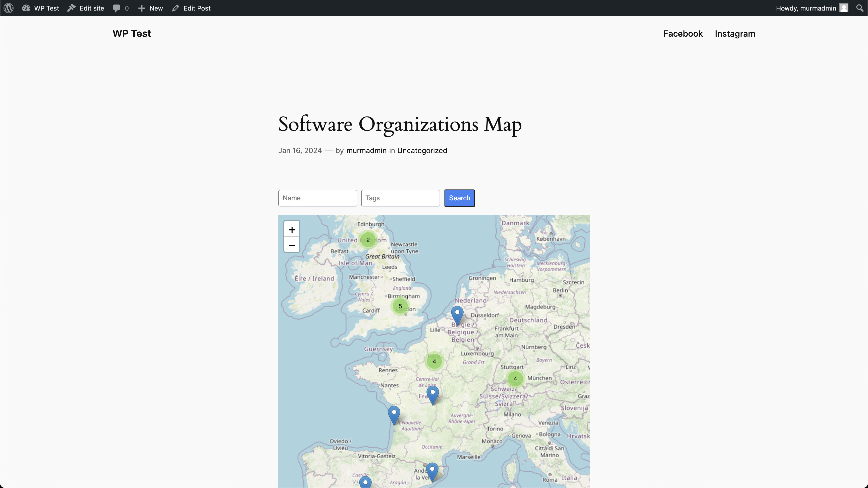Image resolution: width=868 pixels, height=488 pixels.
Task: Open the New content menu
Action: coord(150,8)
